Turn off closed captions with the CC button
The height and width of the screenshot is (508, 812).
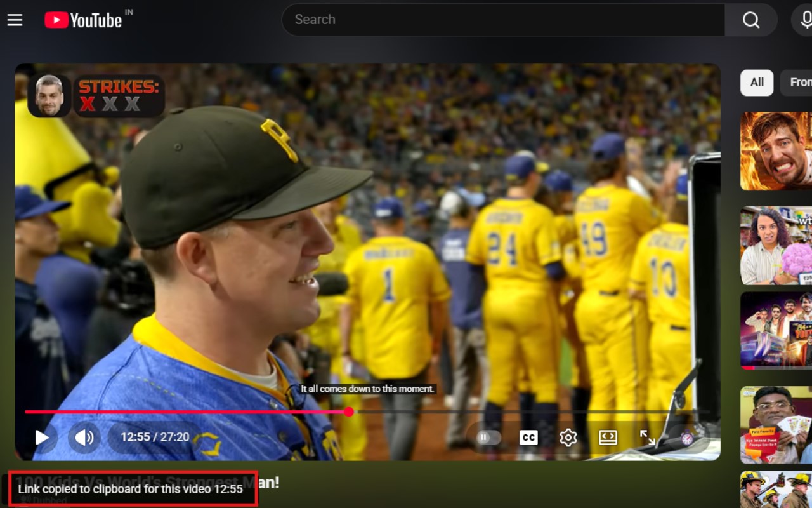click(x=528, y=438)
